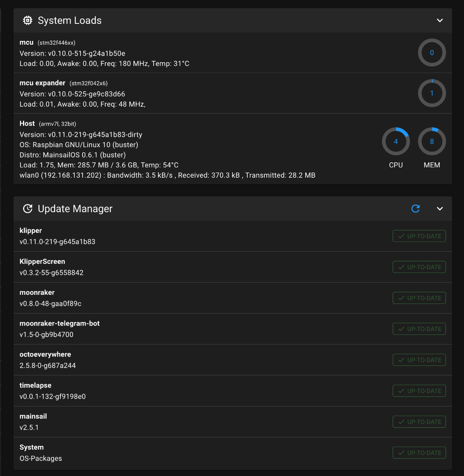Click mainsail UP-TO-DATE button
464x476 pixels.
[419, 422]
